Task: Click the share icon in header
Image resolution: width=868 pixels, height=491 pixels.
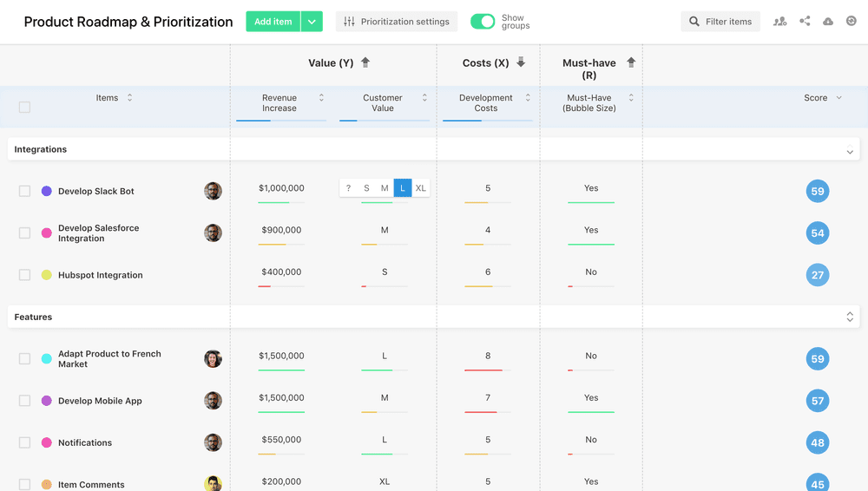Action: (x=805, y=21)
